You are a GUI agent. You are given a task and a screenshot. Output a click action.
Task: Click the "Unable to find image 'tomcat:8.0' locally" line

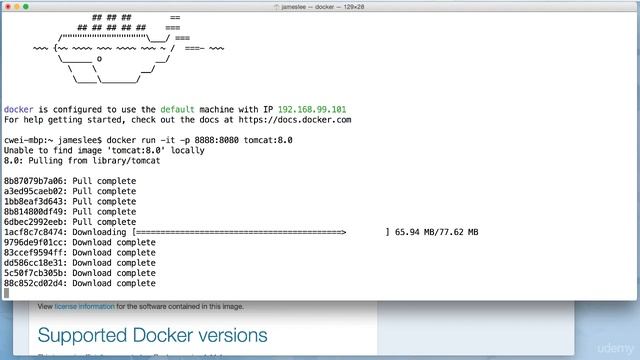tap(104, 150)
